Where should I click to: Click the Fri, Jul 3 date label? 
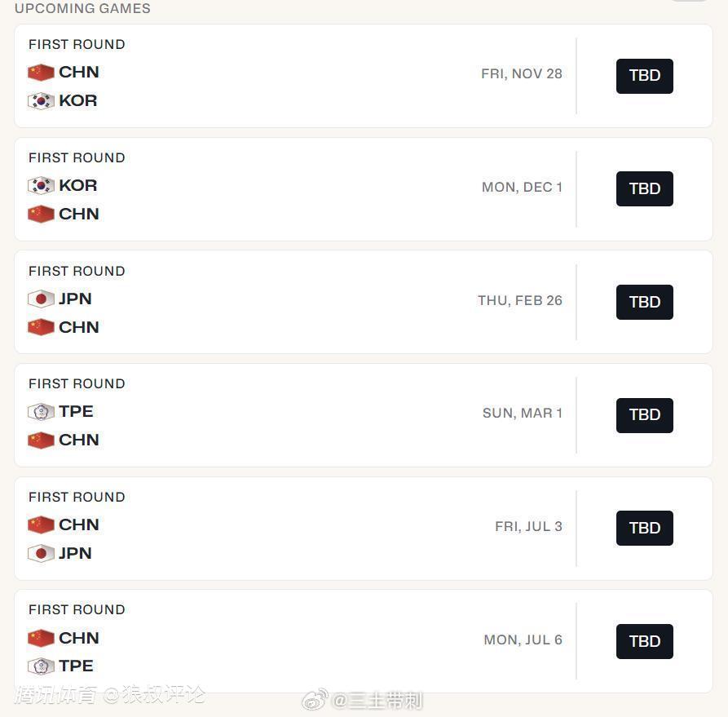pos(528,526)
